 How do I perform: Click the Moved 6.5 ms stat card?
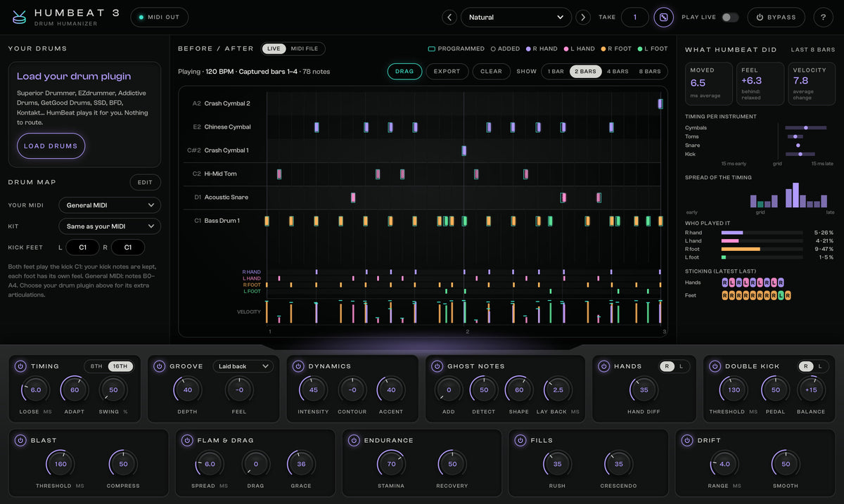pyautogui.click(x=708, y=84)
